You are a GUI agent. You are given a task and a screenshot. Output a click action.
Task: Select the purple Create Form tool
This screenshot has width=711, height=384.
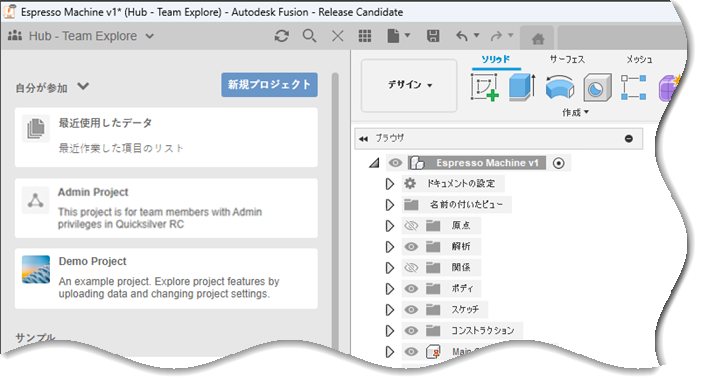(x=668, y=87)
